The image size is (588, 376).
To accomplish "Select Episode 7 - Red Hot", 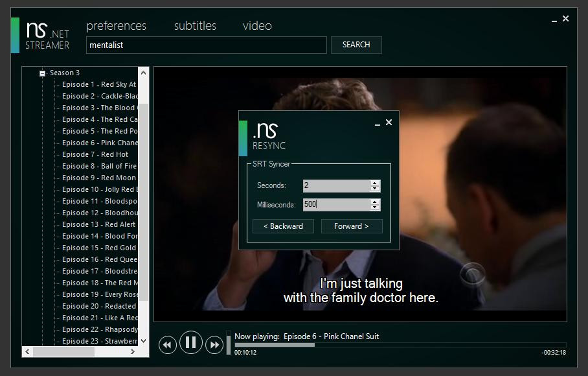I will pyautogui.click(x=95, y=154).
